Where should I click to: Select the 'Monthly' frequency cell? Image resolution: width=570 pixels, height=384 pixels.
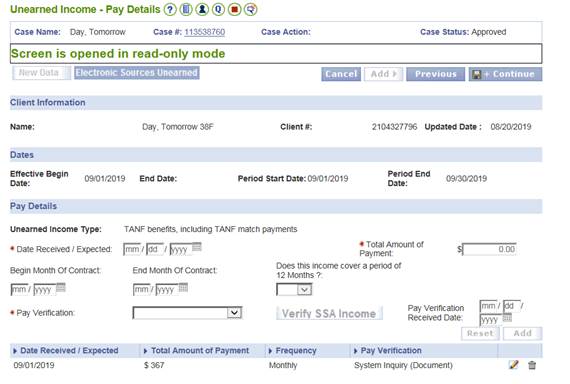pyautogui.click(x=283, y=365)
